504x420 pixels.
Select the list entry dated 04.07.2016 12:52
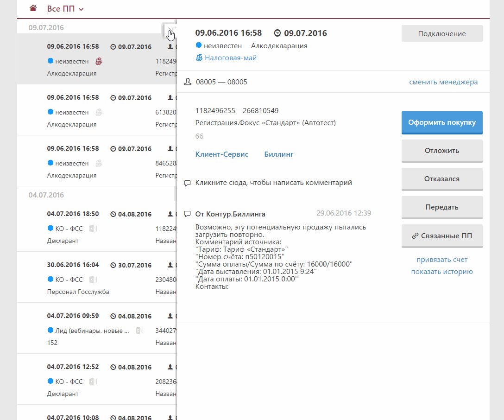click(97, 379)
